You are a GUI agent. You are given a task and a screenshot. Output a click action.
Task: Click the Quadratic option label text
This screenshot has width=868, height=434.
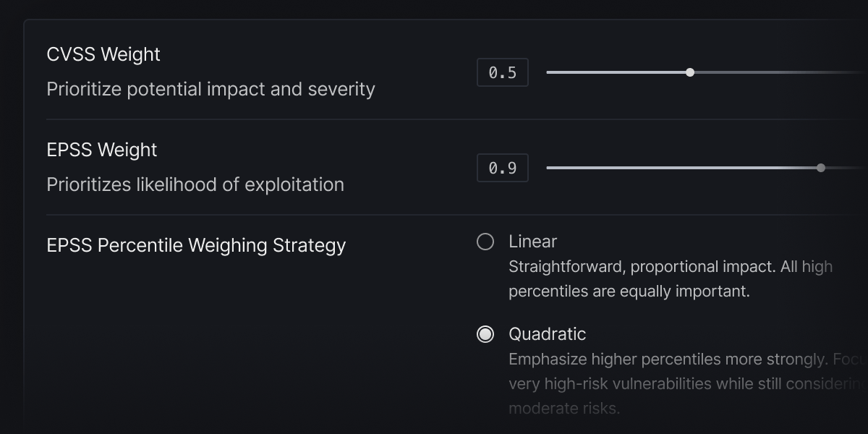[547, 334]
